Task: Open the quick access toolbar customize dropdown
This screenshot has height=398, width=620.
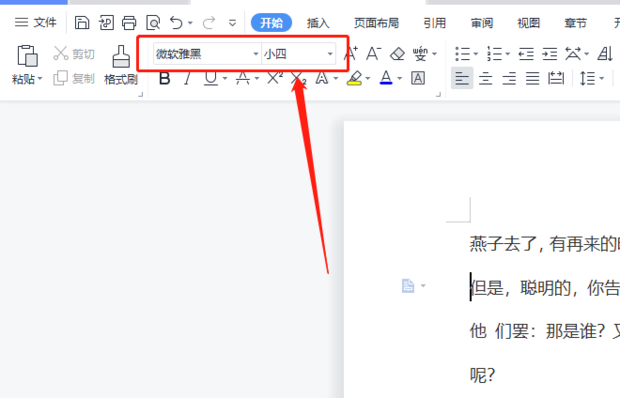Action: click(x=232, y=23)
